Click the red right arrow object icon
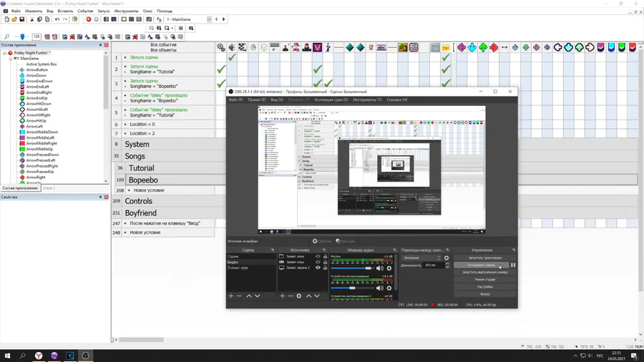 click(x=494, y=48)
